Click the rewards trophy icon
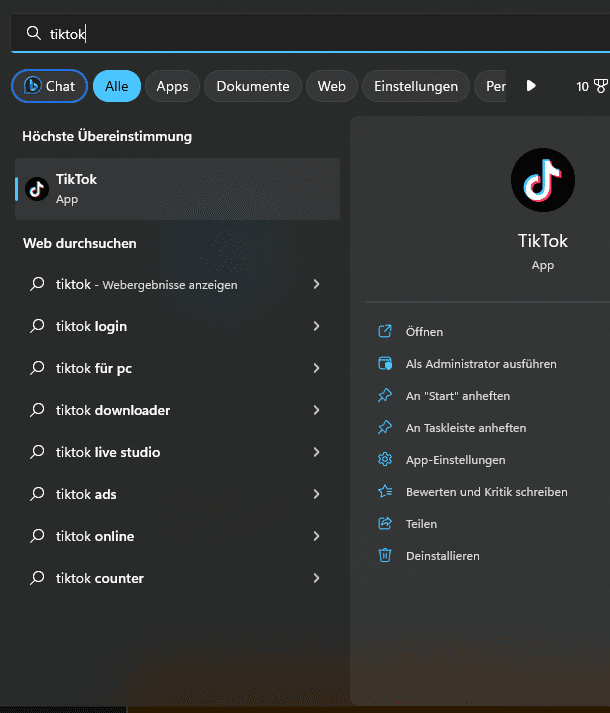 pyautogui.click(x=600, y=86)
